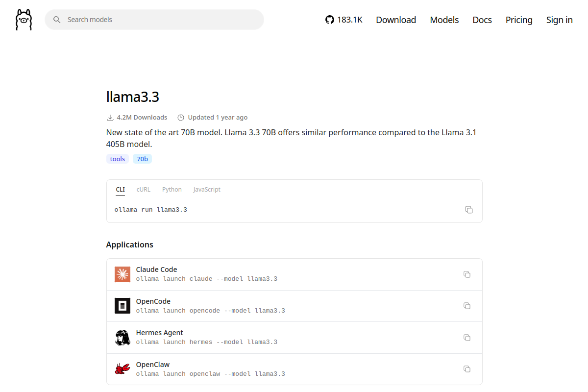Open the Claude Code application name
Viewport: 588px width, 392px height.
[x=156, y=269]
